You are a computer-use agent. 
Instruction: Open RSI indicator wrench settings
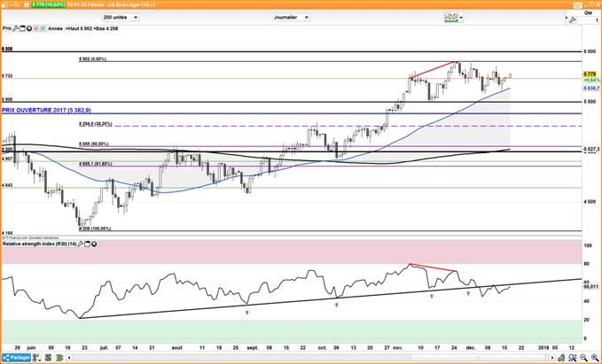81,244
